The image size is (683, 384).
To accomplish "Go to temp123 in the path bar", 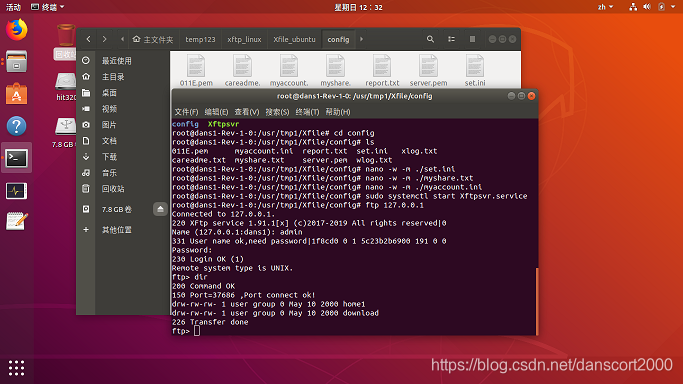I will click(x=200, y=39).
